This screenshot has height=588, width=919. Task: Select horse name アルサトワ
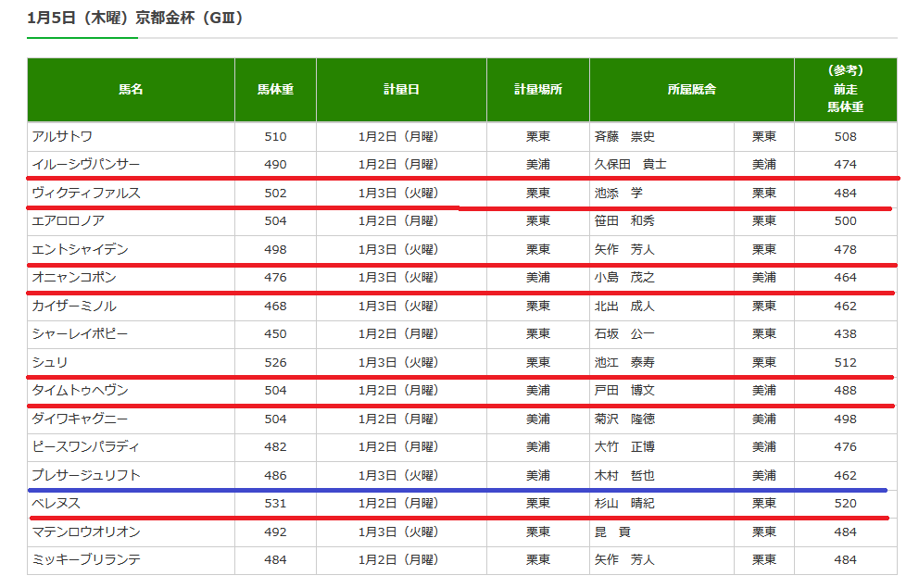pyautogui.click(x=62, y=136)
